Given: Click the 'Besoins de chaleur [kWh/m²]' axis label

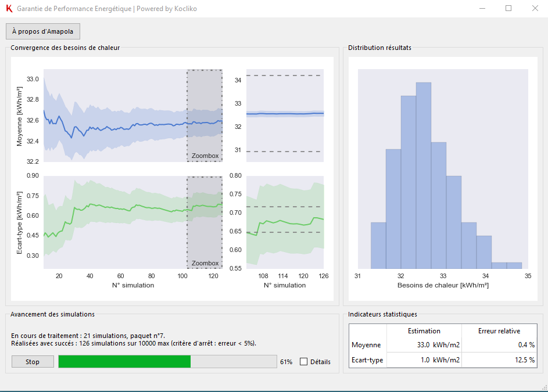Looking at the screenshot, I should pos(443,286).
